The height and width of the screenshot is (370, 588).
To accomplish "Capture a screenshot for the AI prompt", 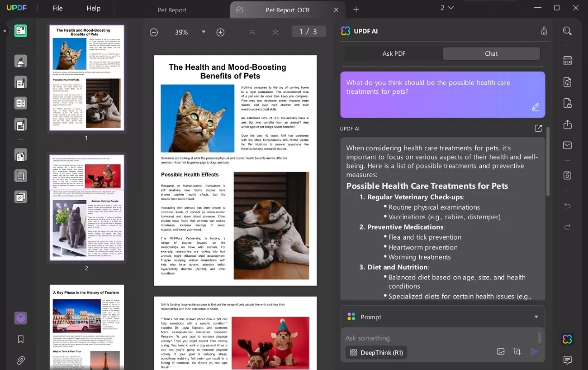I will [517, 352].
